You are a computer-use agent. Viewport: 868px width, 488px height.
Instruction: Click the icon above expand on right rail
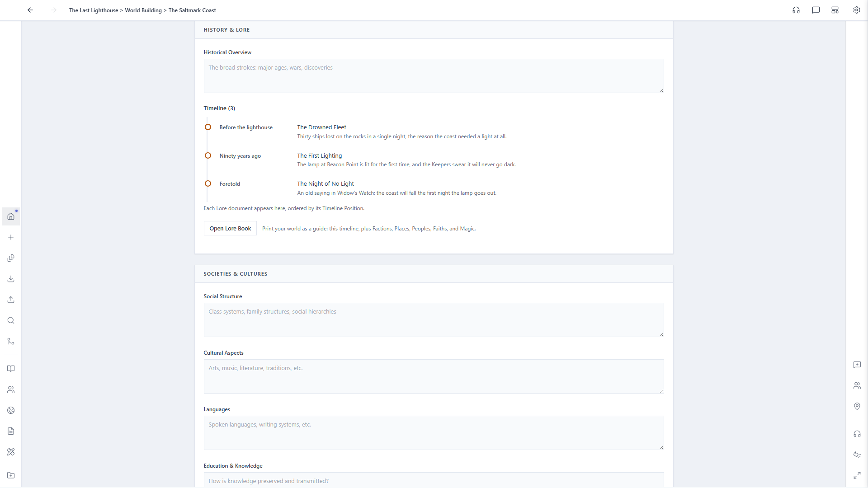(x=857, y=455)
